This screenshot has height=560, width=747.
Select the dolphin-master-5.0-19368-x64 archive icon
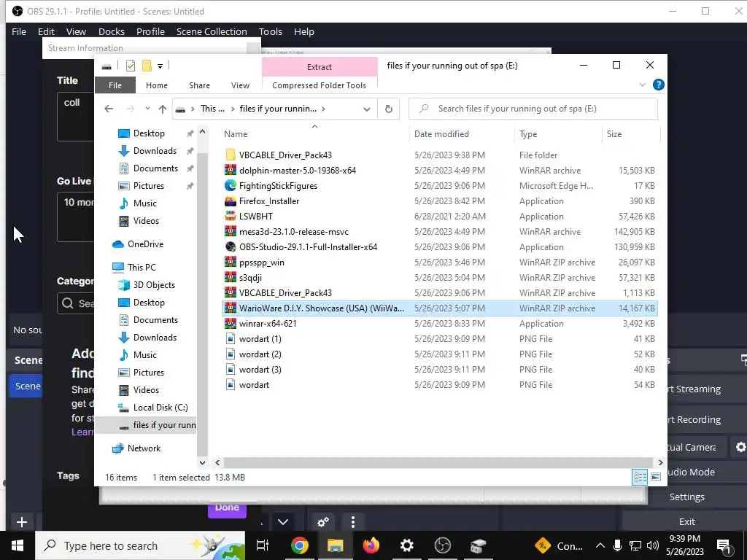click(230, 170)
